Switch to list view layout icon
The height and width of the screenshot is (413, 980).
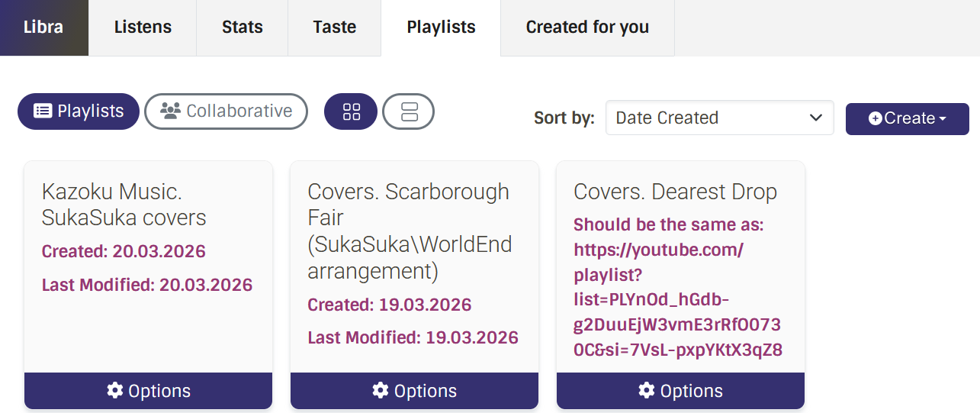point(409,111)
